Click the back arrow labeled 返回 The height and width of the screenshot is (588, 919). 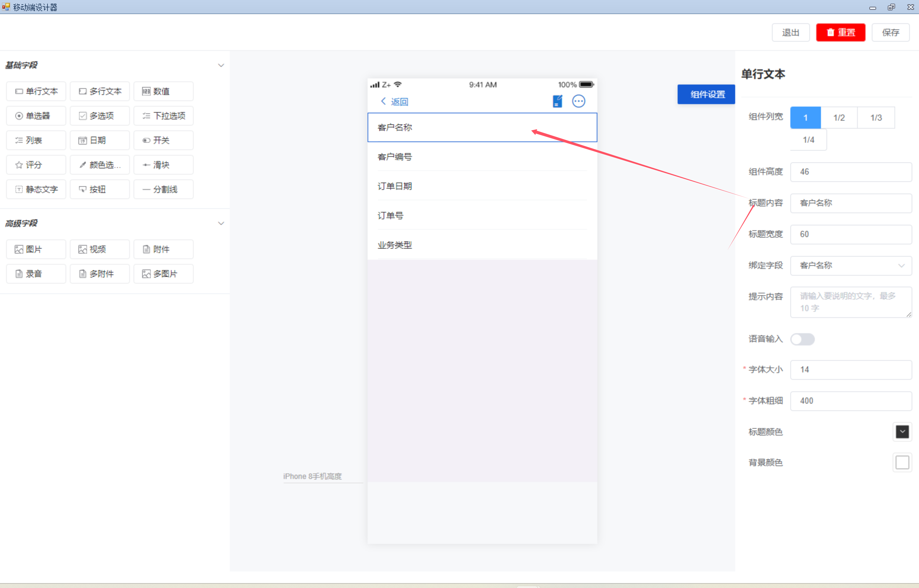coord(394,102)
